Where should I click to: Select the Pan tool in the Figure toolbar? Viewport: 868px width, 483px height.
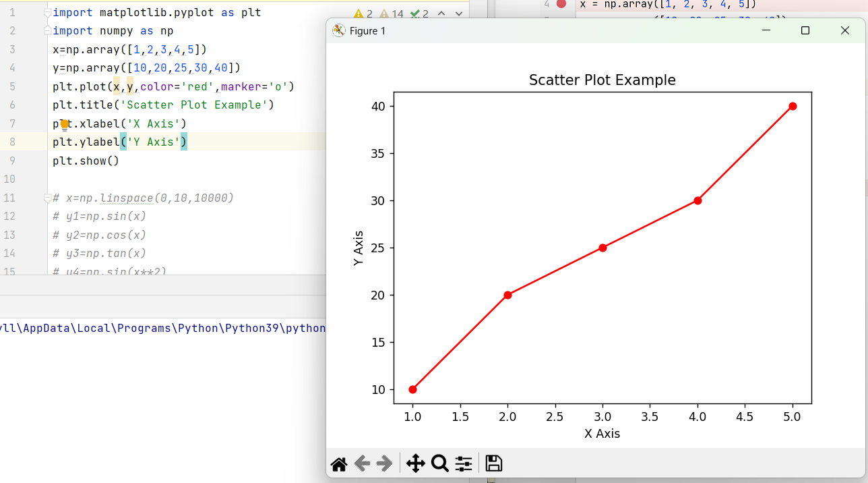pos(416,463)
